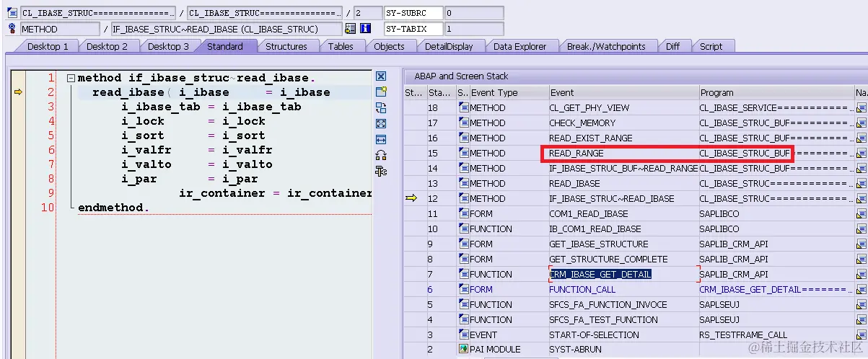Click navigation icon for SFCS_FA_FUNCTION_INVOKE row
This screenshot has width=868, height=359.
862,305
